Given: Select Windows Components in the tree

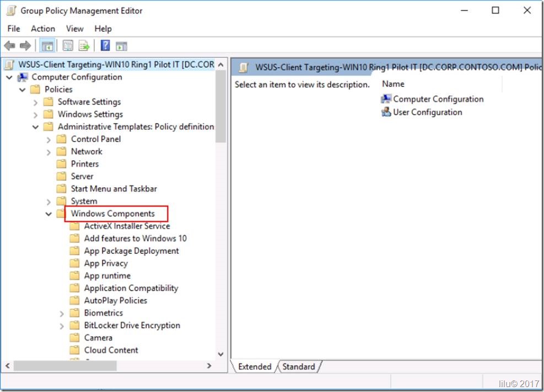Looking at the screenshot, I should [x=113, y=214].
